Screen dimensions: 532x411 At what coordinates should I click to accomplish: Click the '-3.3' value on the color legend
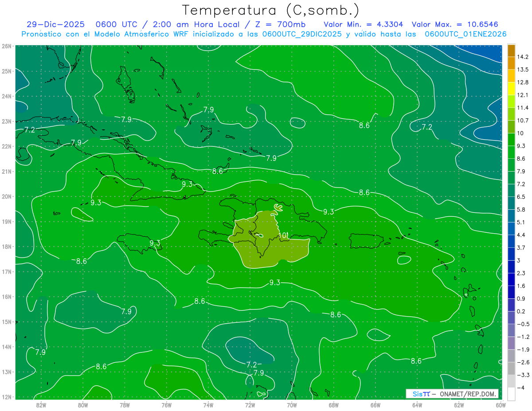coord(523,375)
